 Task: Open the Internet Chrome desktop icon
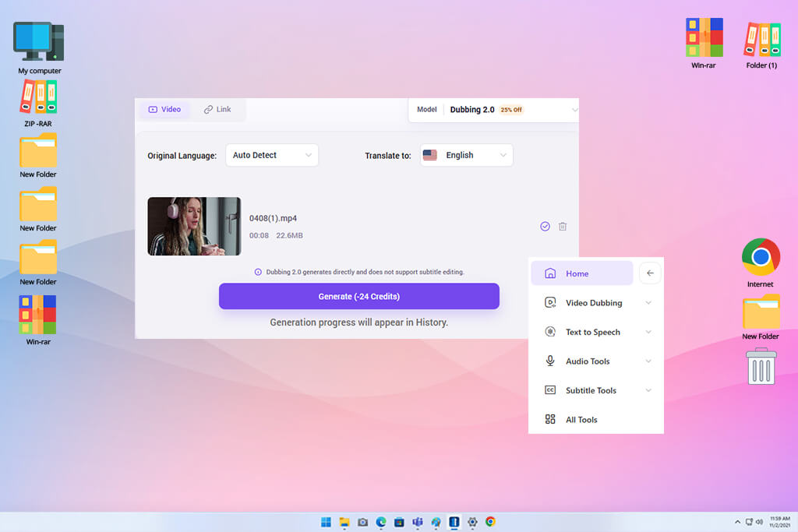(x=761, y=262)
